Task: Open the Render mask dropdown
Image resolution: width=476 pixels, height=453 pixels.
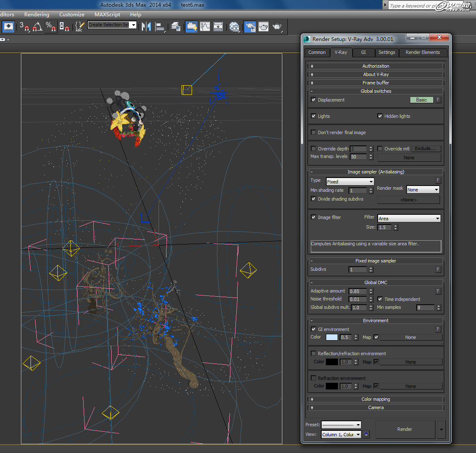Action: click(x=423, y=190)
